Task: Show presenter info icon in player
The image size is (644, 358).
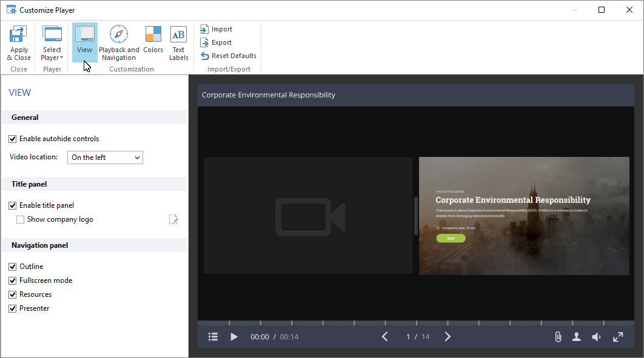Action: point(577,337)
